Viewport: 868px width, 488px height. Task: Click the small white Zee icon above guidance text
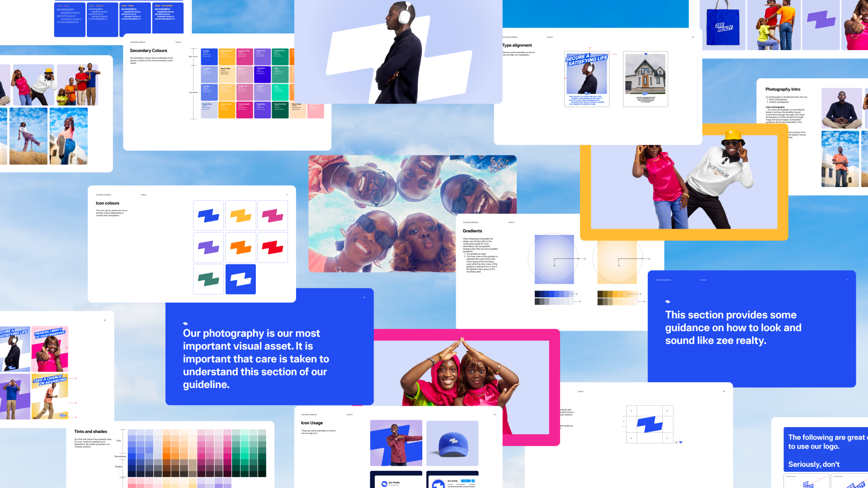tap(668, 301)
